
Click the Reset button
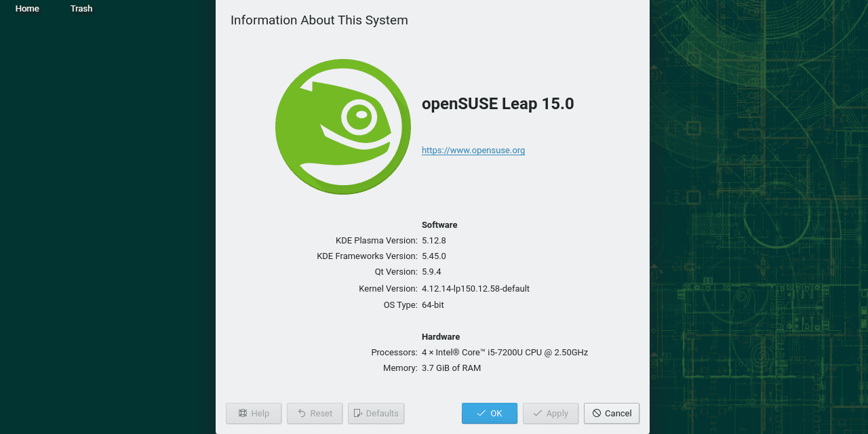pyautogui.click(x=315, y=413)
